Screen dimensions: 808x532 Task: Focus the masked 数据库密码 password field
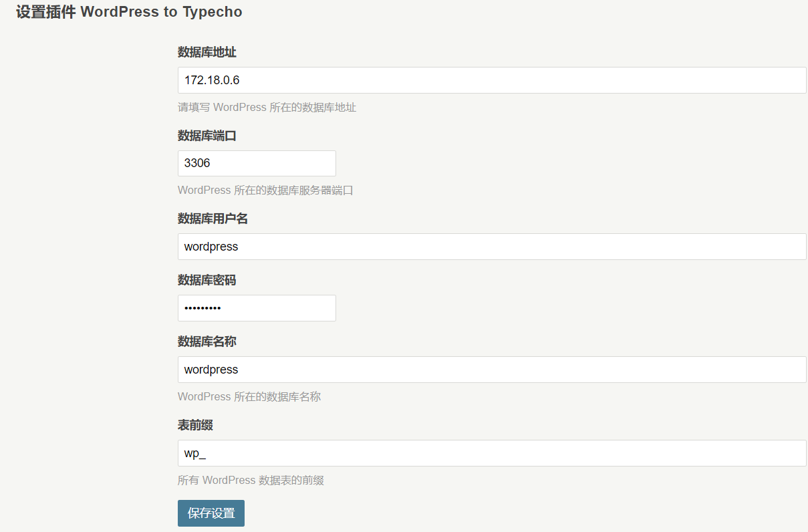(x=257, y=308)
